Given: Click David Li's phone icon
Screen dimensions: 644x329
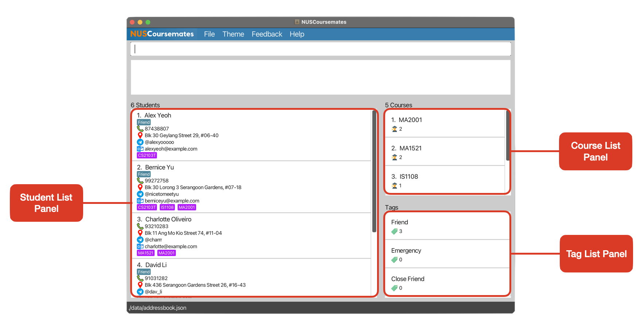Looking at the screenshot, I should click(140, 278).
